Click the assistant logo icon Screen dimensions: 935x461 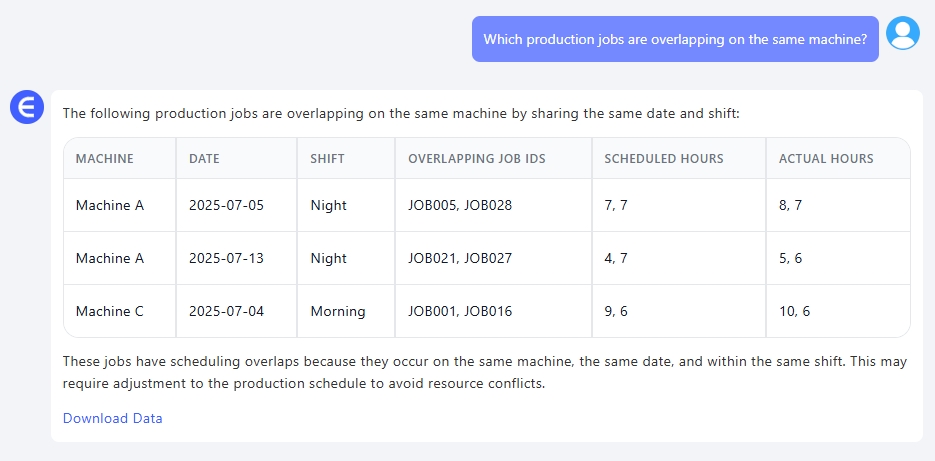click(x=27, y=107)
